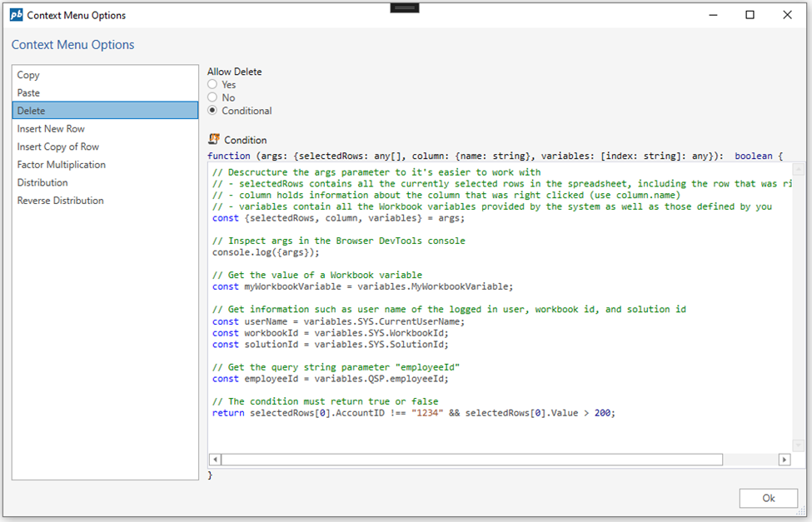Select the No radio button for Allow Delete

coord(212,97)
